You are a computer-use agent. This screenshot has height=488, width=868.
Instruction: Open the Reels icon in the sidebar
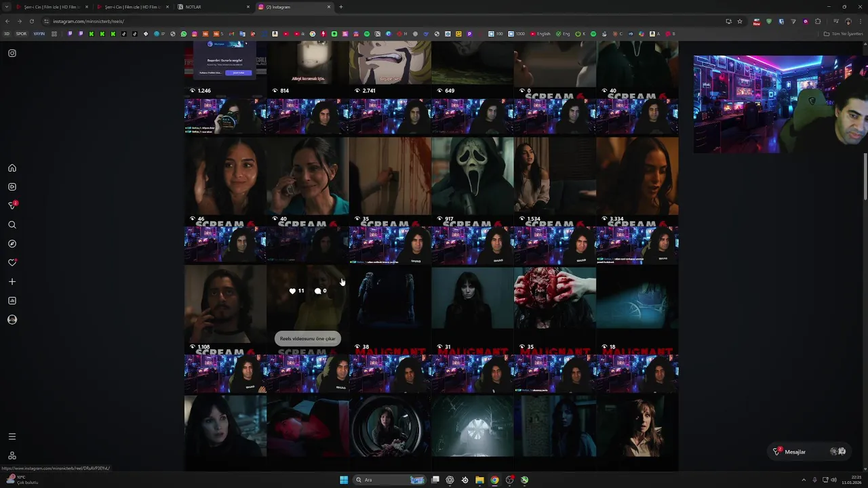pos(12,187)
